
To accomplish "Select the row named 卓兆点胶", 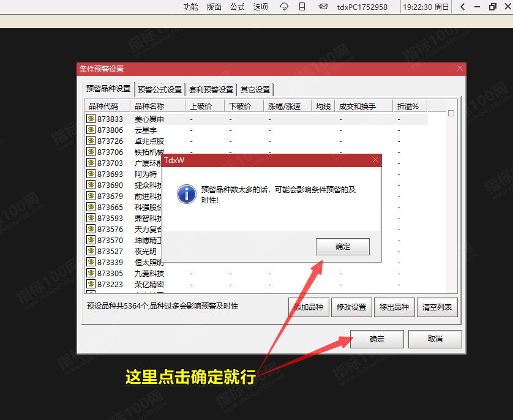I will 256,141.
